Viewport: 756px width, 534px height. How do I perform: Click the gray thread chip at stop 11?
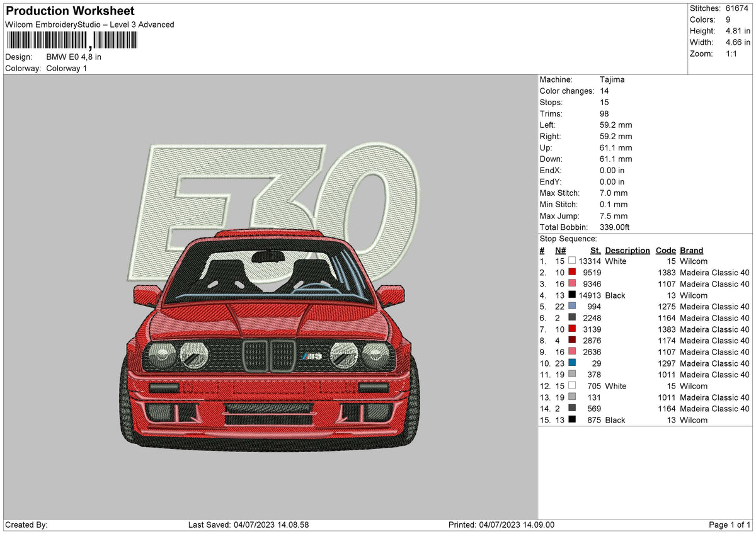tap(572, 375)
